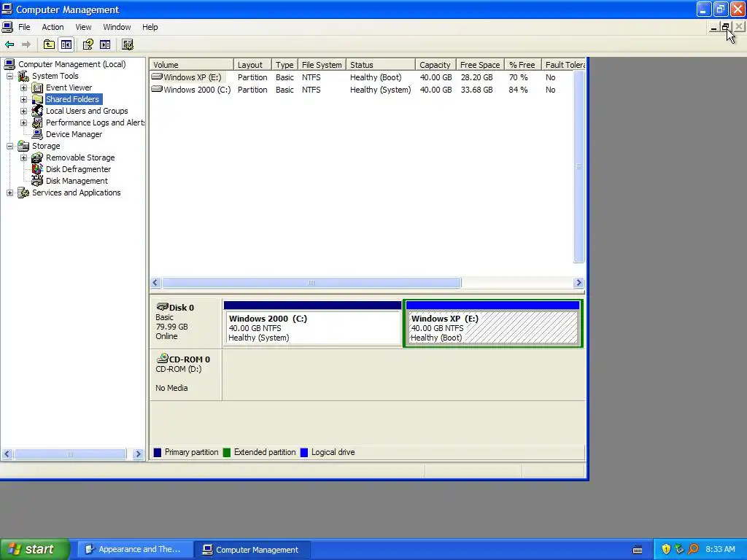Click the Disk Management icon in tree

coord(37,181)
